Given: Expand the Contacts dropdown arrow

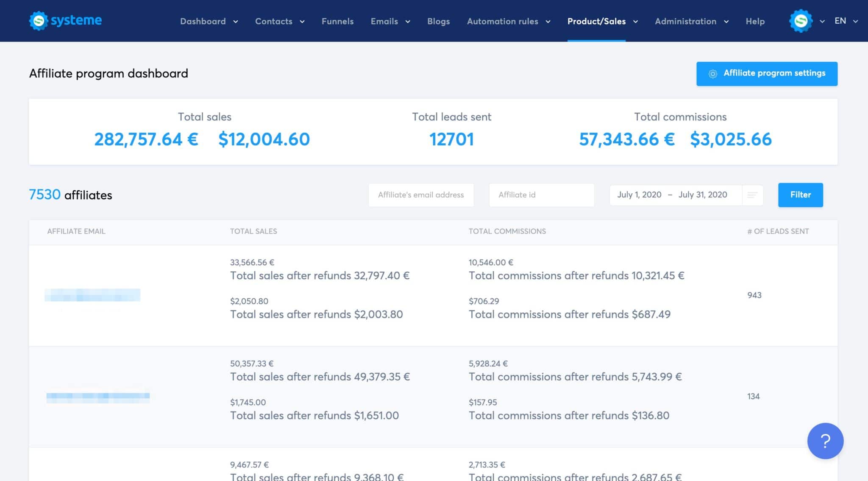Looking at the screenshot, I should coord(302,22).
